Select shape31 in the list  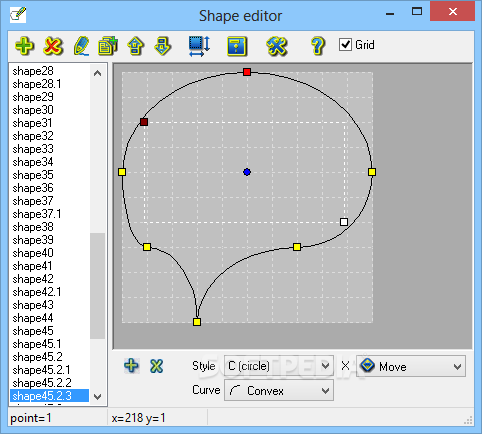coord(32,123)
